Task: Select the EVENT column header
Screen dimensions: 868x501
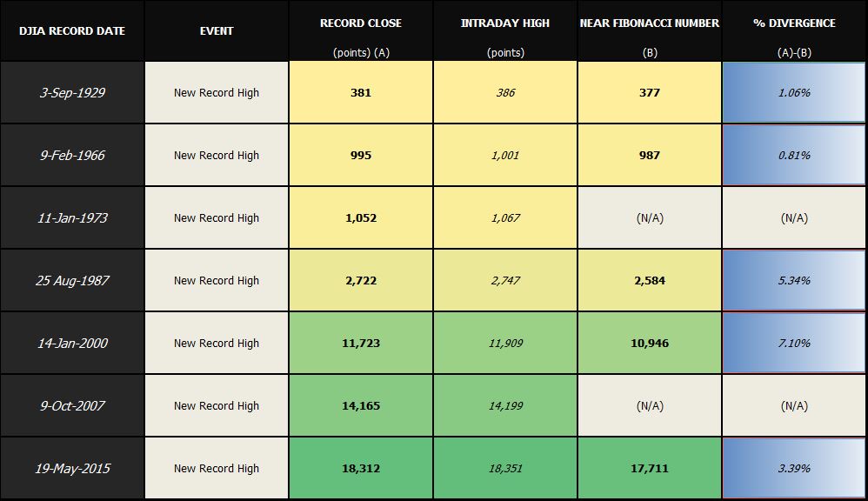Action: pos(217,31)
